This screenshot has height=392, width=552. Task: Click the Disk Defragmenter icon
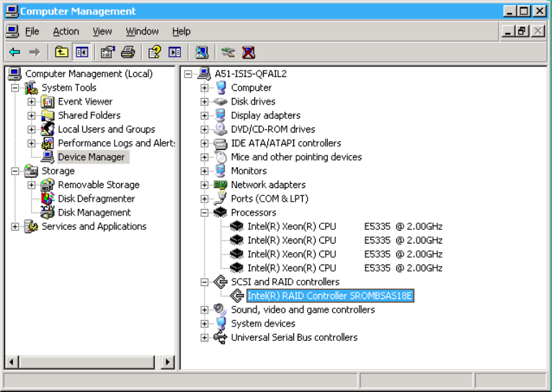tap(47, 198)
